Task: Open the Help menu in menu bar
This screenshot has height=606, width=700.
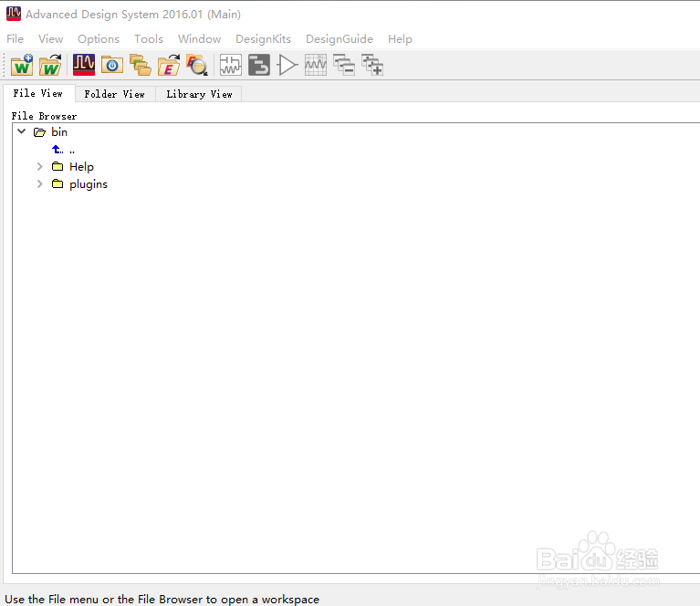Action: [400, 39]
